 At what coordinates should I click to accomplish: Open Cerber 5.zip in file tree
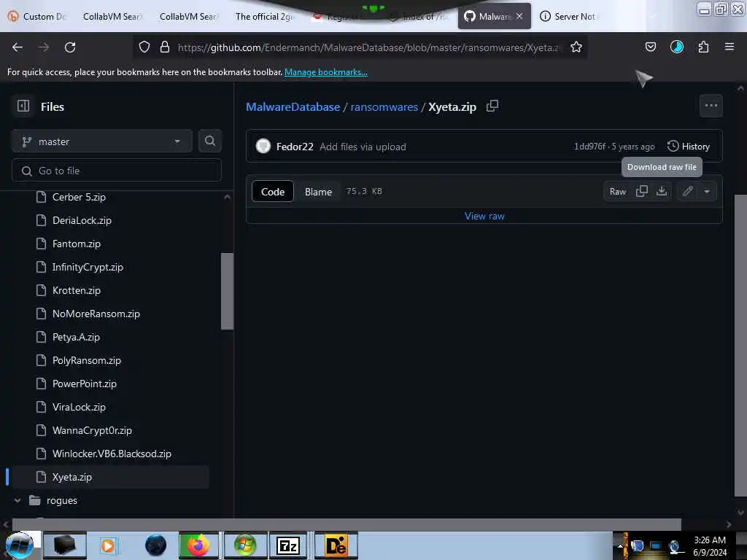tap(79, 197)
